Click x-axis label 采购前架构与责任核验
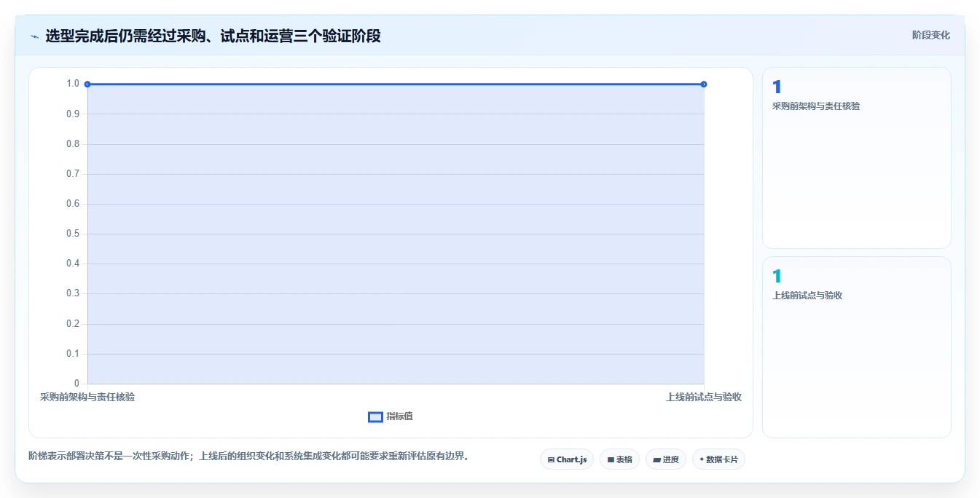The image size is (980, 498). click(x=87, y=398)
